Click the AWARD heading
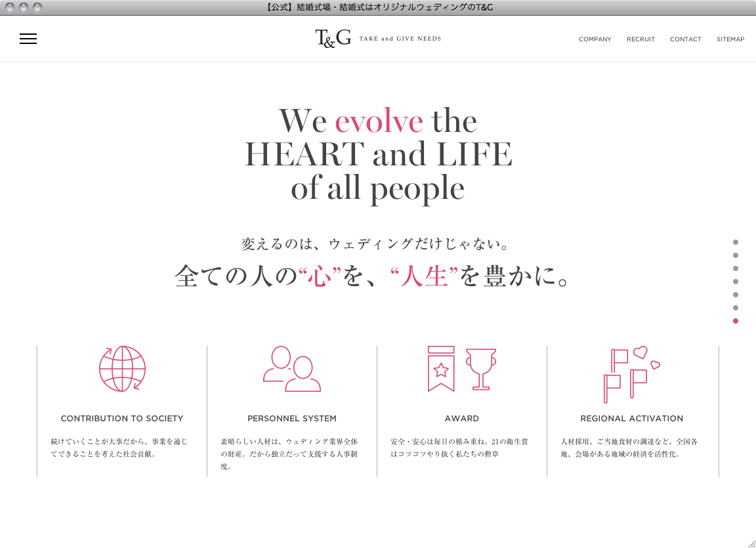This screenshot has height=548, width=756. tap(462, 419)
